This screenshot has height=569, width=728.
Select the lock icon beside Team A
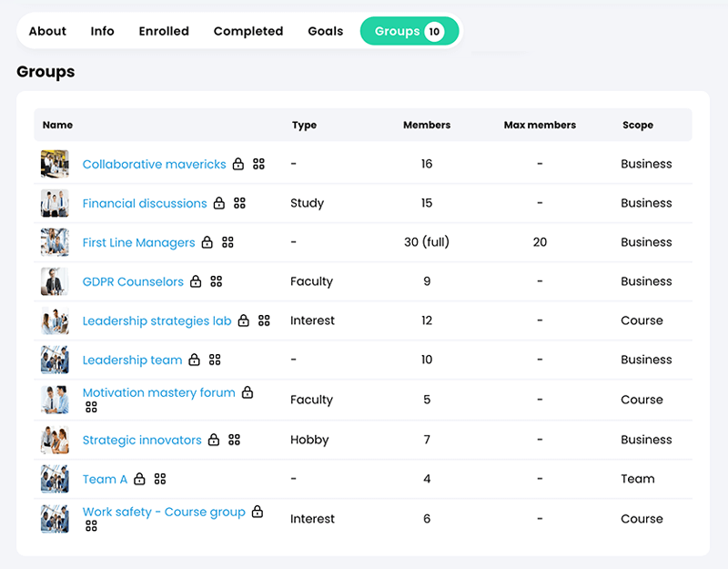pyautogui.click(x=139, y=478)
